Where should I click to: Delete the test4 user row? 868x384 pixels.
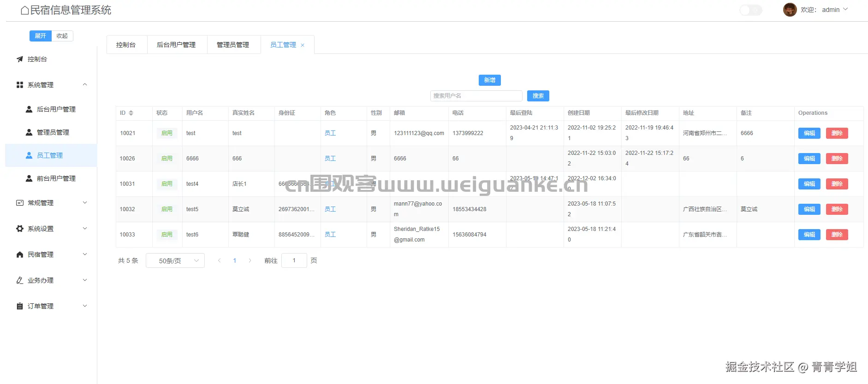(x=837, y=184)
